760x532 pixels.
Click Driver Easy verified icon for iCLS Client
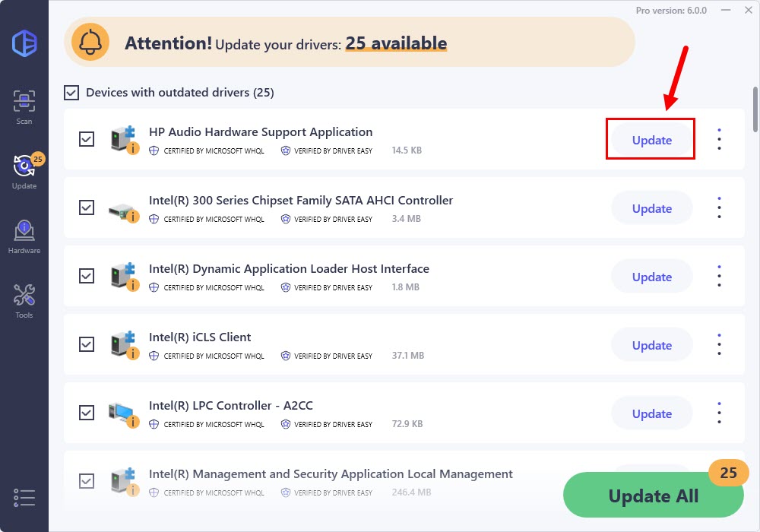point(286,356)
